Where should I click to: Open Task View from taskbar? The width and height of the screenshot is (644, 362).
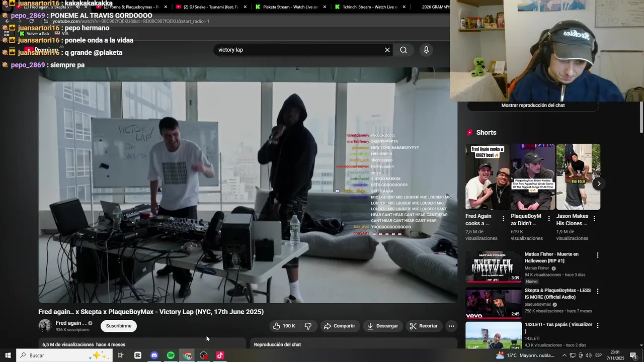pos(121,355)
